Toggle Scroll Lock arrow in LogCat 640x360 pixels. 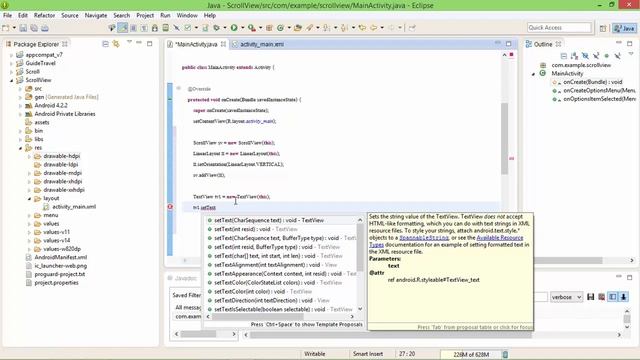pos(624,297)
